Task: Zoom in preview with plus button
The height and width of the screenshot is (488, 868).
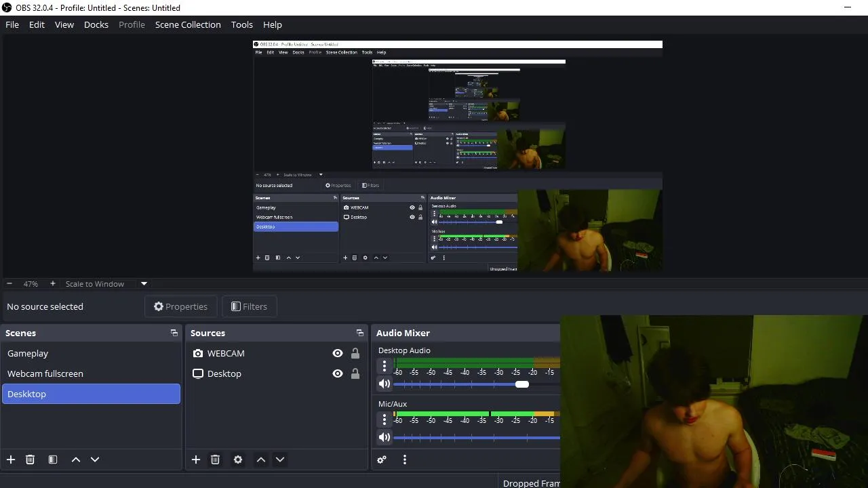Action: click(x=52, y=283)
